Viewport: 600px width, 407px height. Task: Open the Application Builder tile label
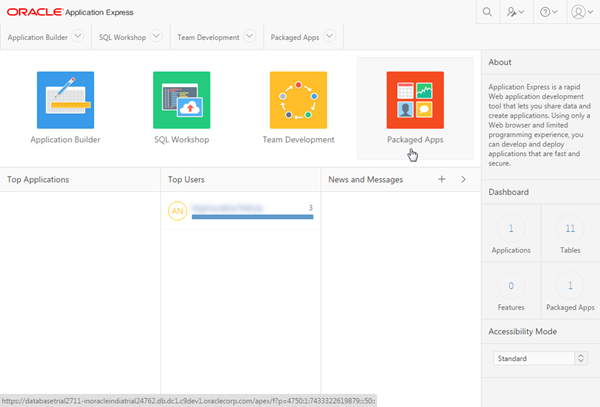[x=65, y=140]
